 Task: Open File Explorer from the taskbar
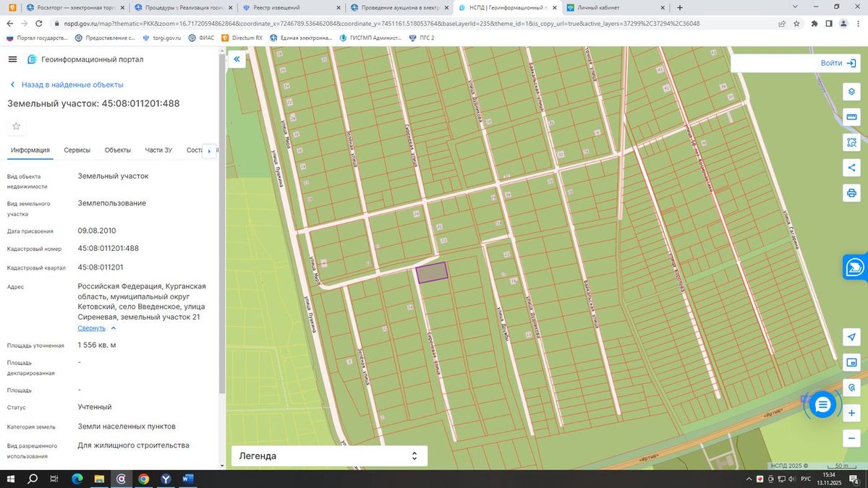click(x=99, y=479)
